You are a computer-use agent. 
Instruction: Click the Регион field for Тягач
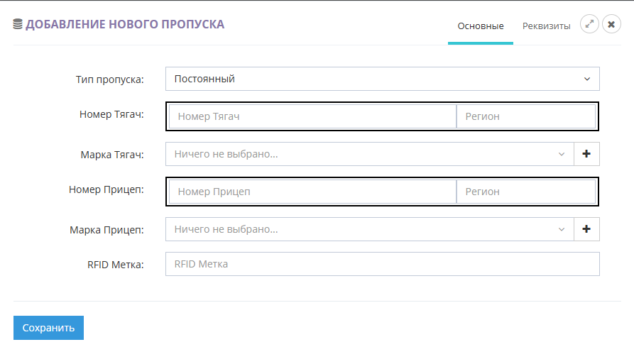coord(525,116)
